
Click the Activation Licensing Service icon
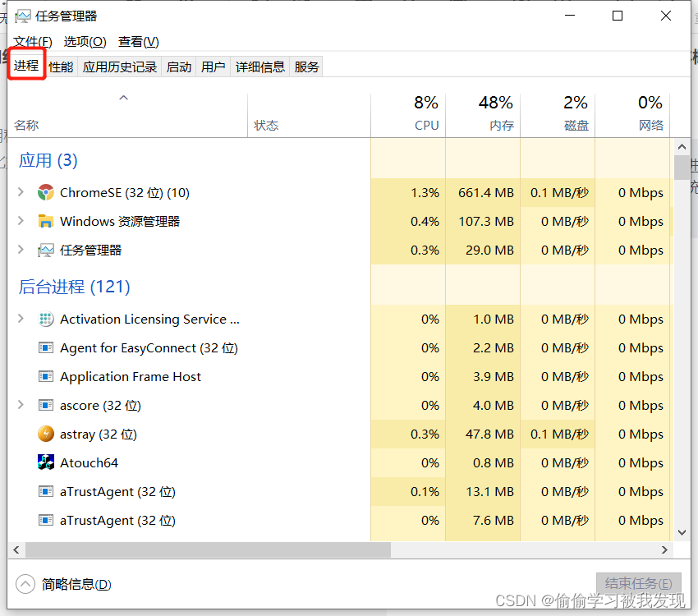[x=46, y=319]
